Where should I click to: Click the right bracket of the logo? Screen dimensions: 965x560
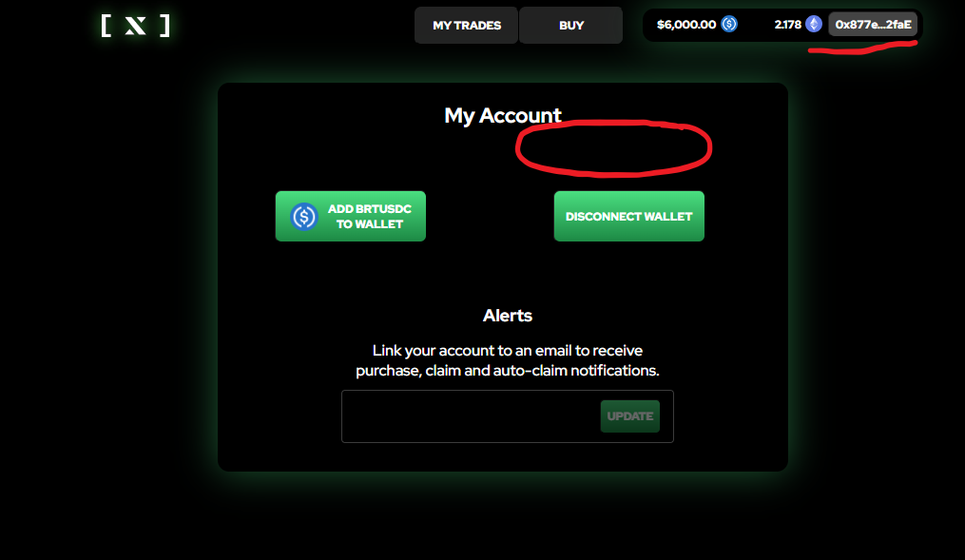(x=164, y=26)
